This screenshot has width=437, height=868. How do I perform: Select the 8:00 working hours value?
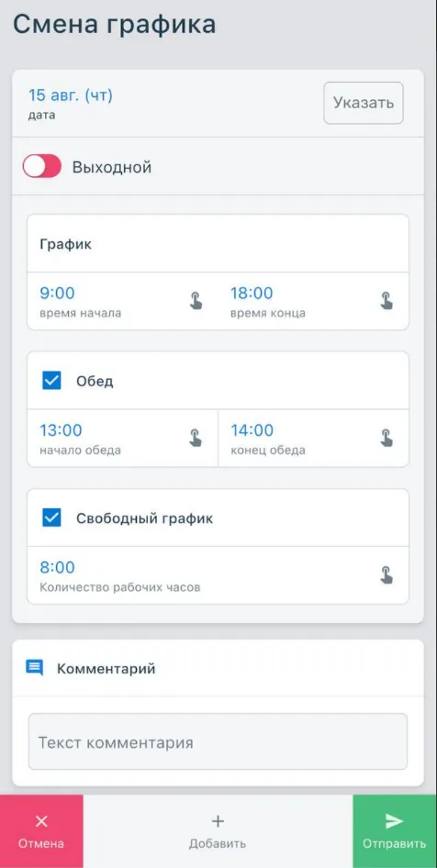(x=57, y=567)
